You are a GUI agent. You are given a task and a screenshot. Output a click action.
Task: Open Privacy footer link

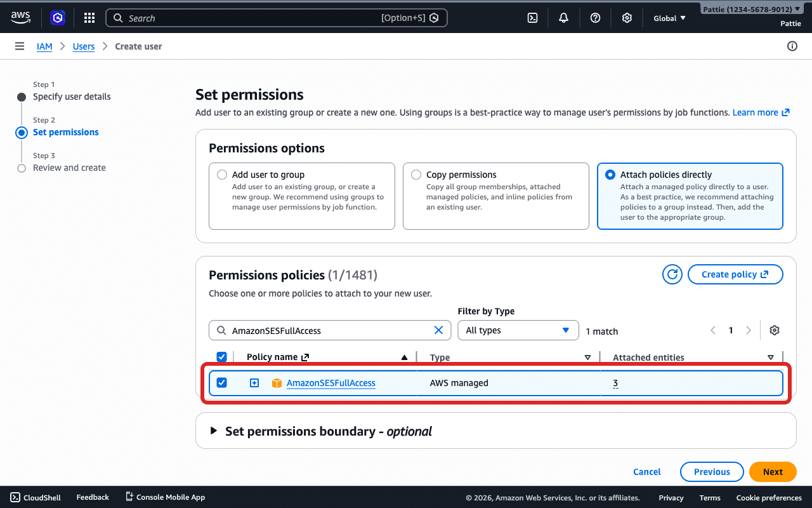click(x=671, y=498)
